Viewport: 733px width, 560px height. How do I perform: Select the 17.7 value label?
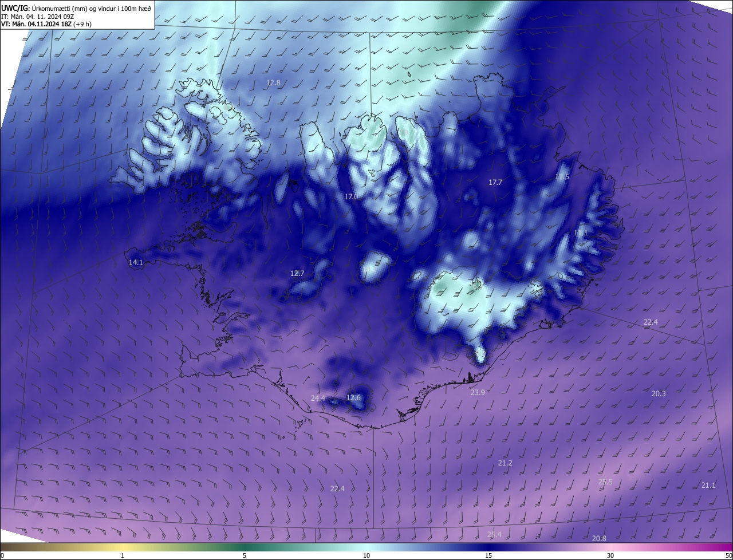coord(495,182)
